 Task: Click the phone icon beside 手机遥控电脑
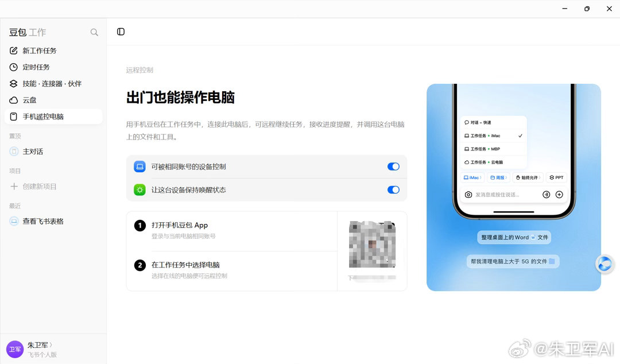pyautogui.click(x=13, y=117)
